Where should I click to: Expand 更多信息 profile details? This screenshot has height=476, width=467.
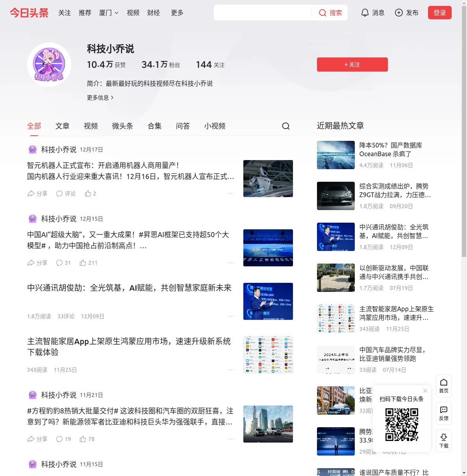100,98
